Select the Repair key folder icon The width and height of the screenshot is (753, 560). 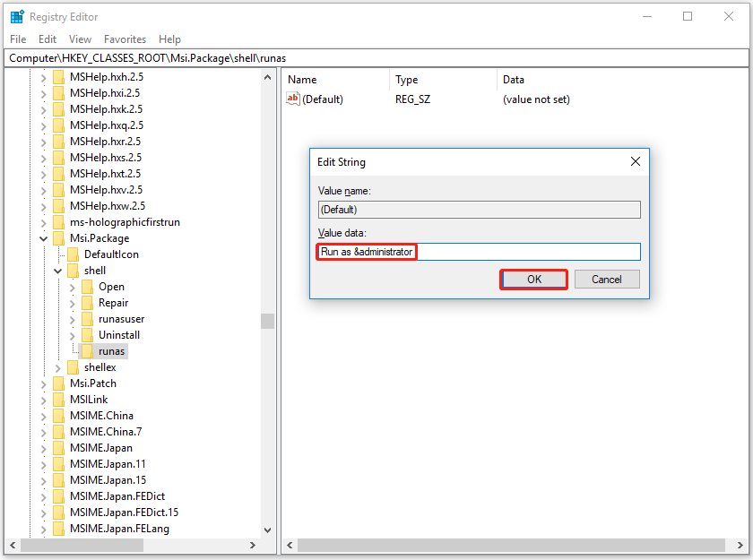88,302
